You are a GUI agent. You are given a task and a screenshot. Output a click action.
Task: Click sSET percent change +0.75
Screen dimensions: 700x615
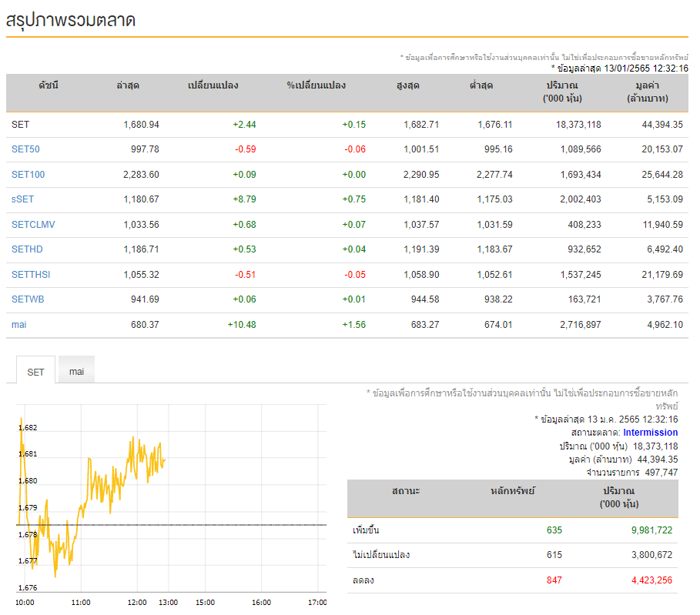coord(354,199)
